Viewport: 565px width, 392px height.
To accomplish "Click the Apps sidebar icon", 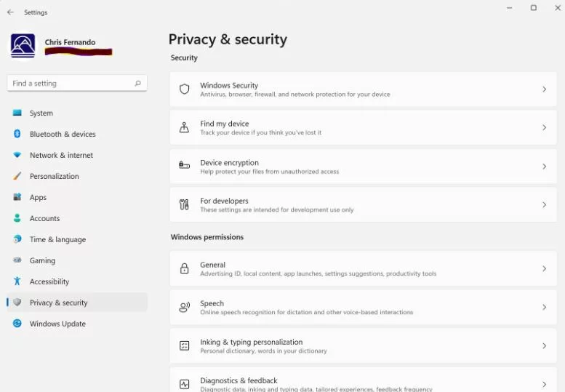I will pos(17,196).
